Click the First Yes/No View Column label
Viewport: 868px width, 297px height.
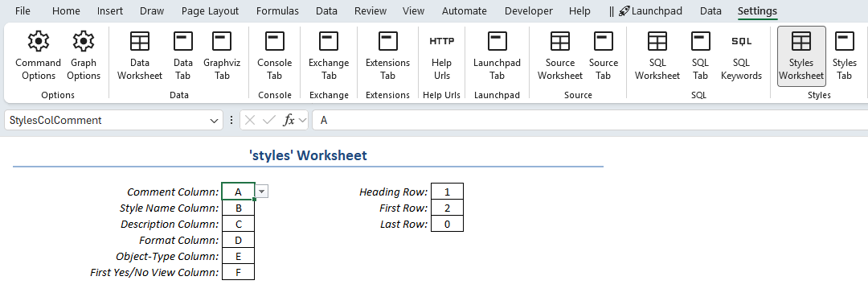coord(155,273)
